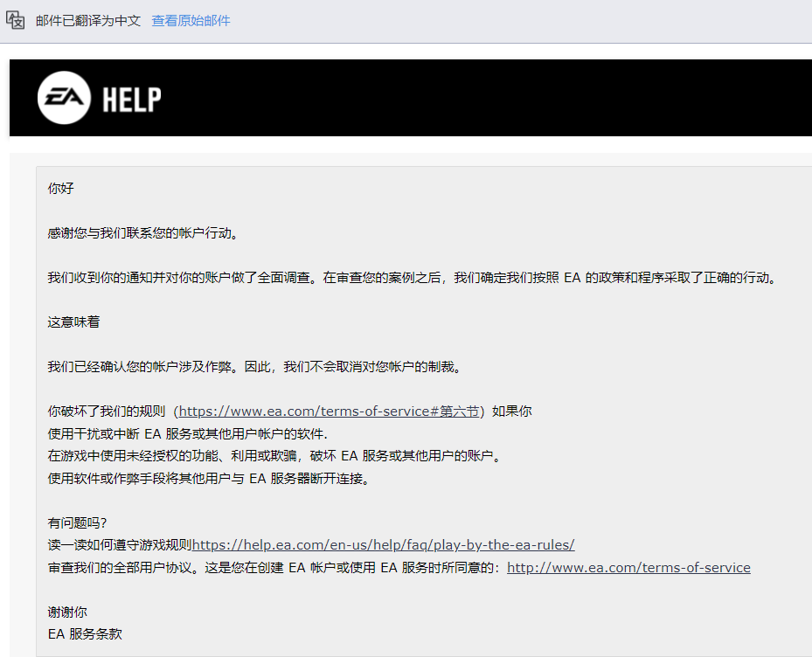812x657 pixels.
Task: Click the line 使用软件或作弊手段将其他用户
Action: pyautogui.click(x=211, y=478)
